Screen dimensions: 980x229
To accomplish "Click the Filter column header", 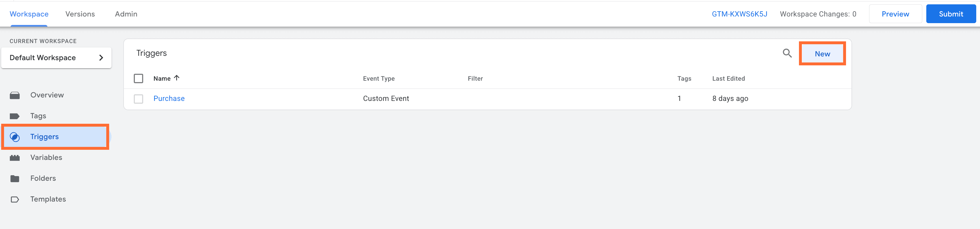I will (475, 78).
